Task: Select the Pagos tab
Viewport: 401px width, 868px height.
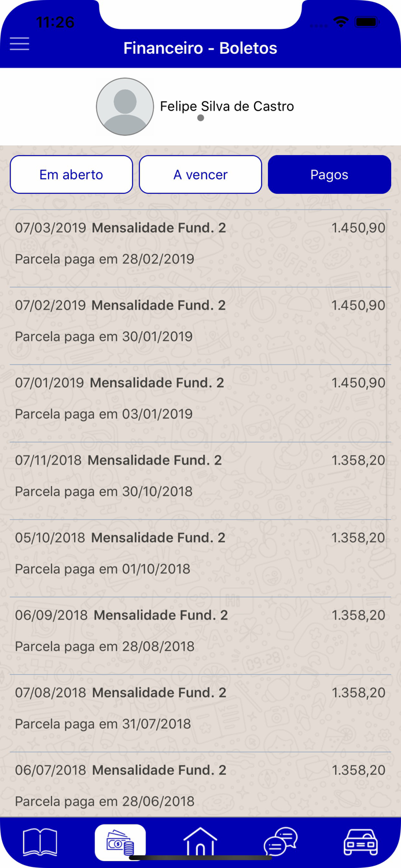Action: coord(329,174)
